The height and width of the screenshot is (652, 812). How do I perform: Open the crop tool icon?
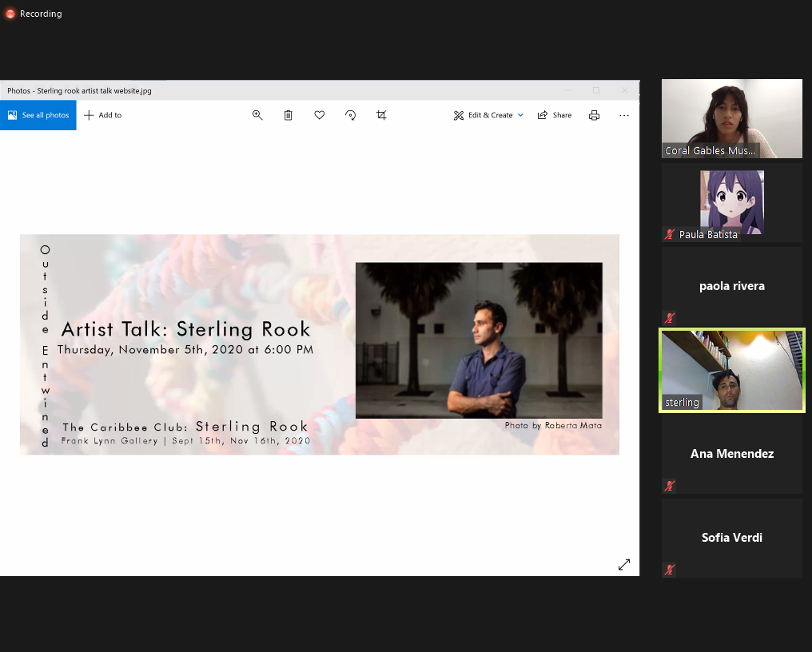[381, 115]
